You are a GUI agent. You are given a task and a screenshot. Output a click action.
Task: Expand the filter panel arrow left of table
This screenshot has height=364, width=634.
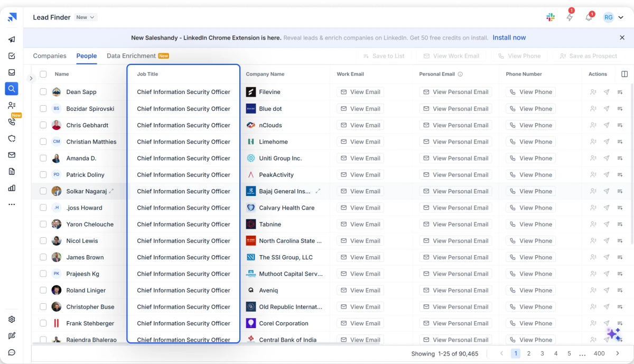pos(31,78)
